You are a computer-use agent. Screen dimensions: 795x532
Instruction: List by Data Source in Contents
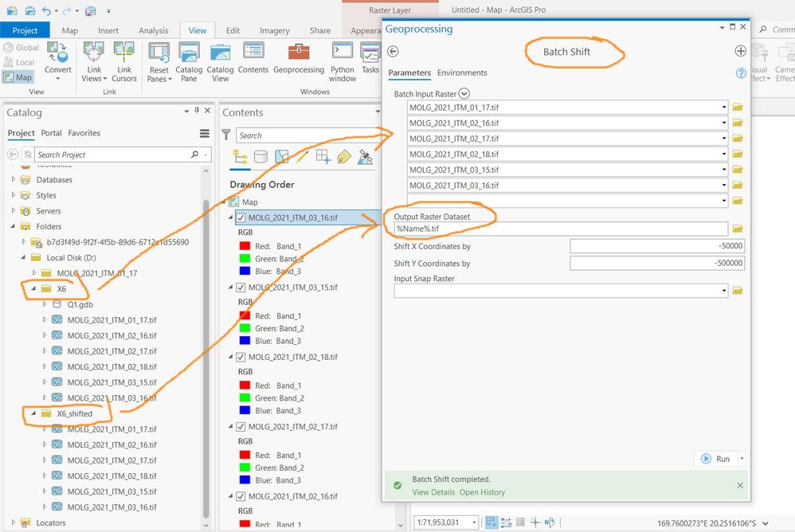pyautogui.click(x=260, y=157)
